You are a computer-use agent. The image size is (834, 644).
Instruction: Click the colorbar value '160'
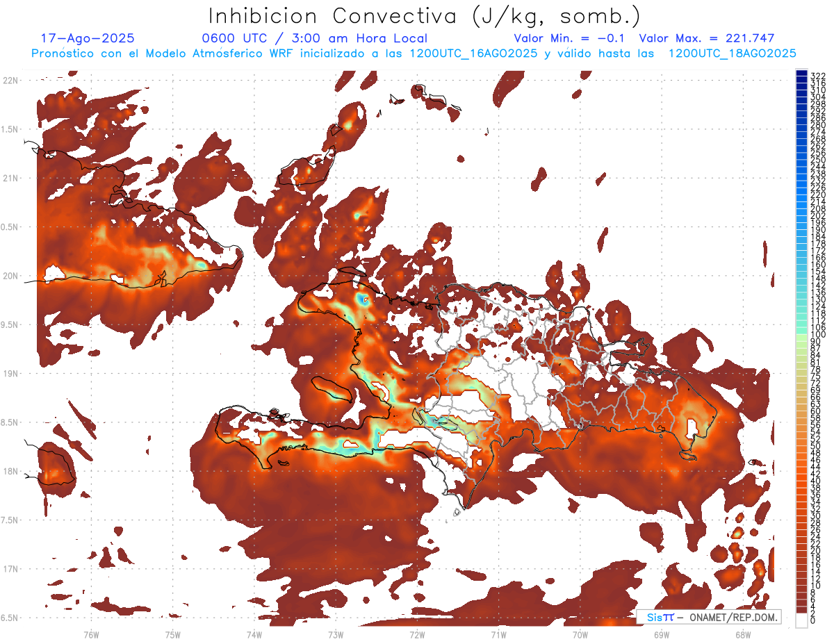click(817, 265)
